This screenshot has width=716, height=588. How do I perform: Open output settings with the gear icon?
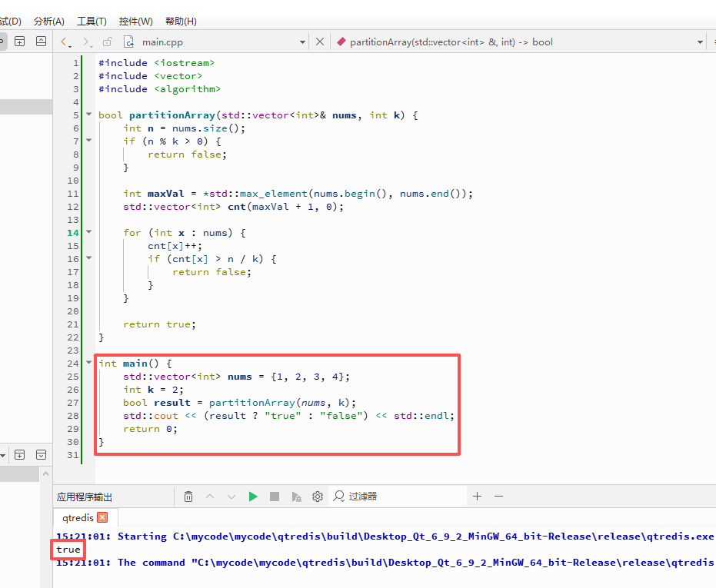coord(318,497)
